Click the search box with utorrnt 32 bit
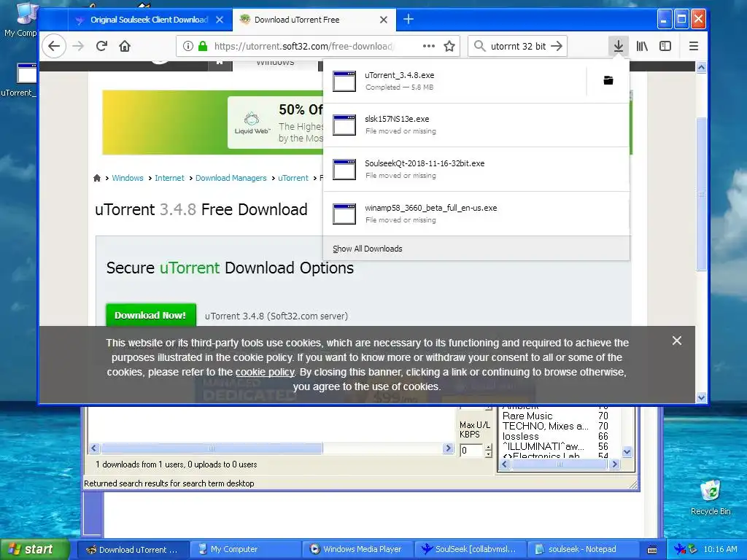 coord(519,46)
